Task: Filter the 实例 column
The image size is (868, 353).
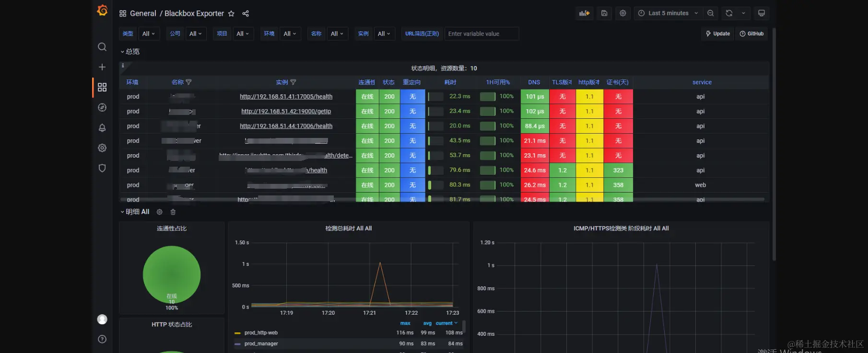Action: [x=293, y=82]
